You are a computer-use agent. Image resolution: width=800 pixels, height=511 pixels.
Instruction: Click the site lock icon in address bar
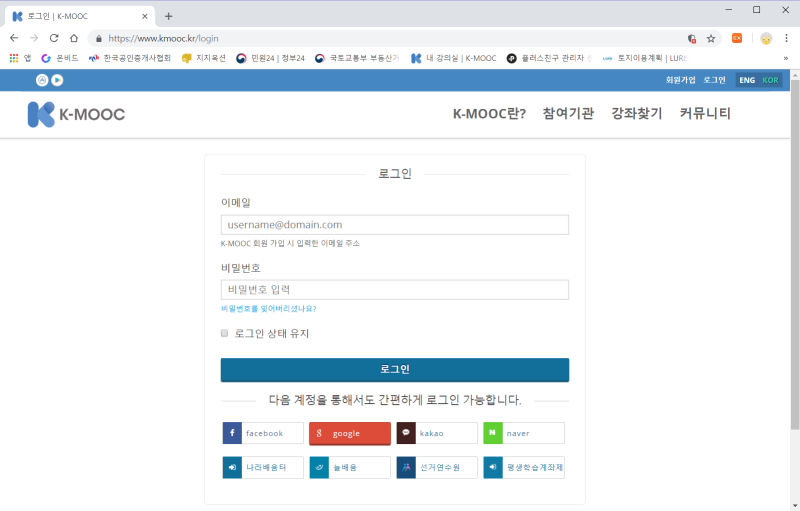click(99, 38)
